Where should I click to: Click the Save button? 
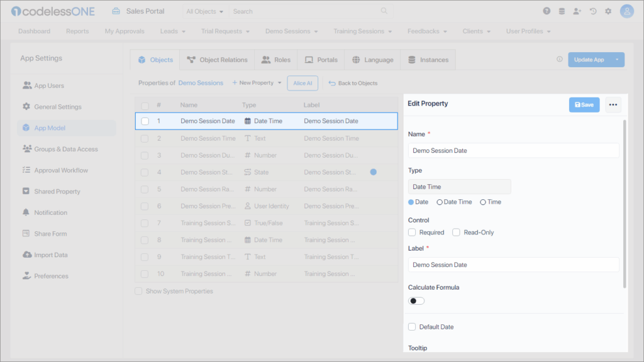[x=584, y=105]
